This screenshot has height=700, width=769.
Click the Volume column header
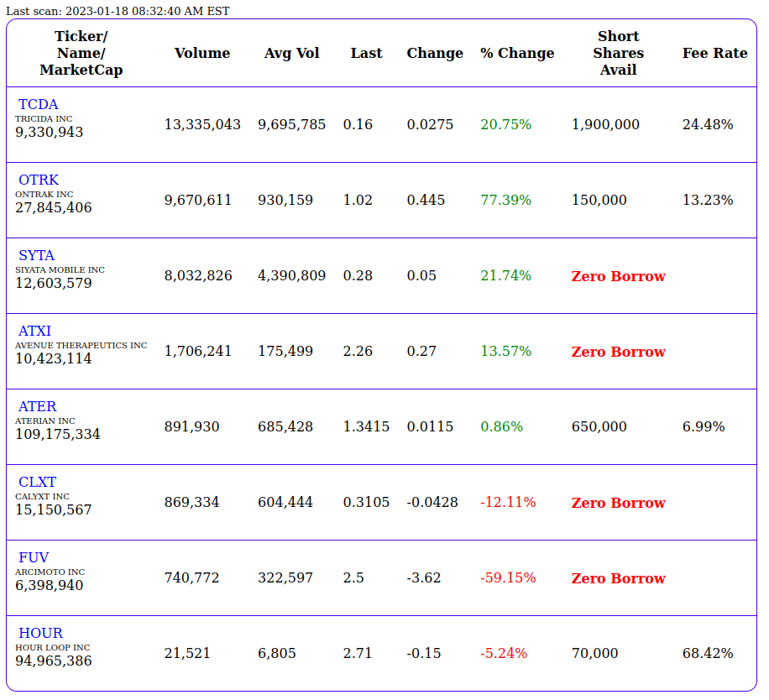202,53
